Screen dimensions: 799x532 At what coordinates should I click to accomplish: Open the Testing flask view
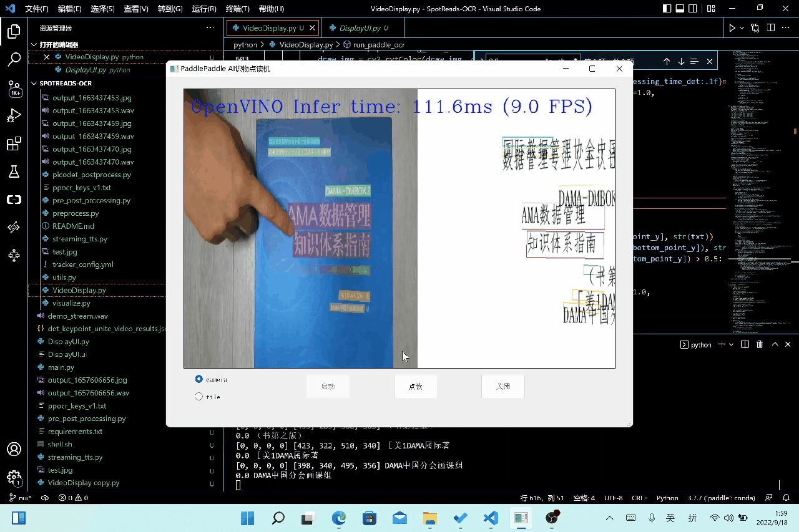(14, 172)
